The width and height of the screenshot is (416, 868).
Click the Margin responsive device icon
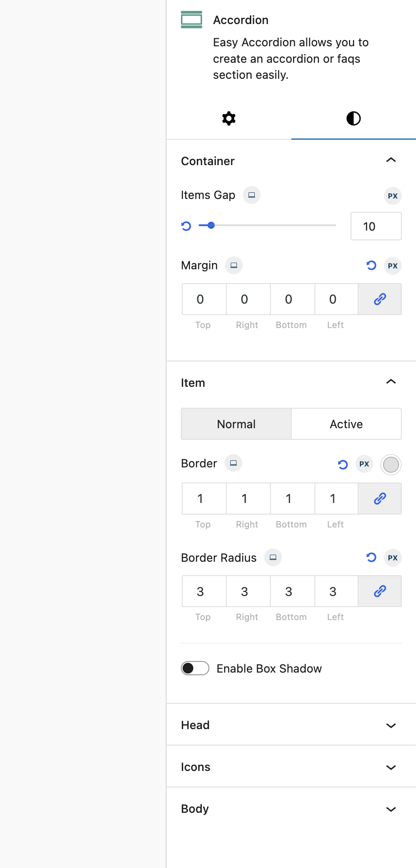234,265
